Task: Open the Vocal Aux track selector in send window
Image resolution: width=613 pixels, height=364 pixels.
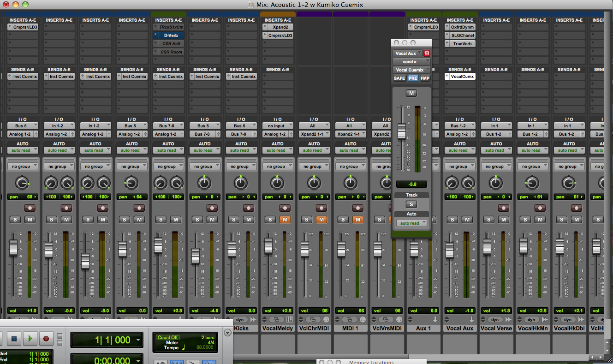Action: 408,54
